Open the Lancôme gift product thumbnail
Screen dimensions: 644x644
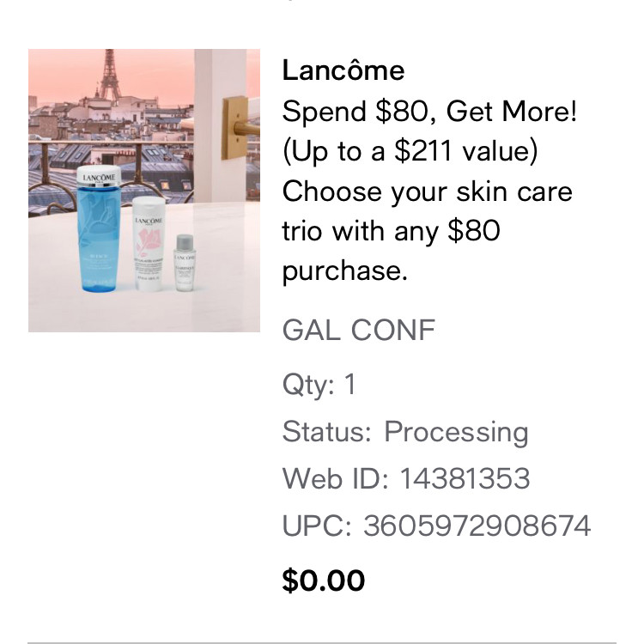coord(144,191)
